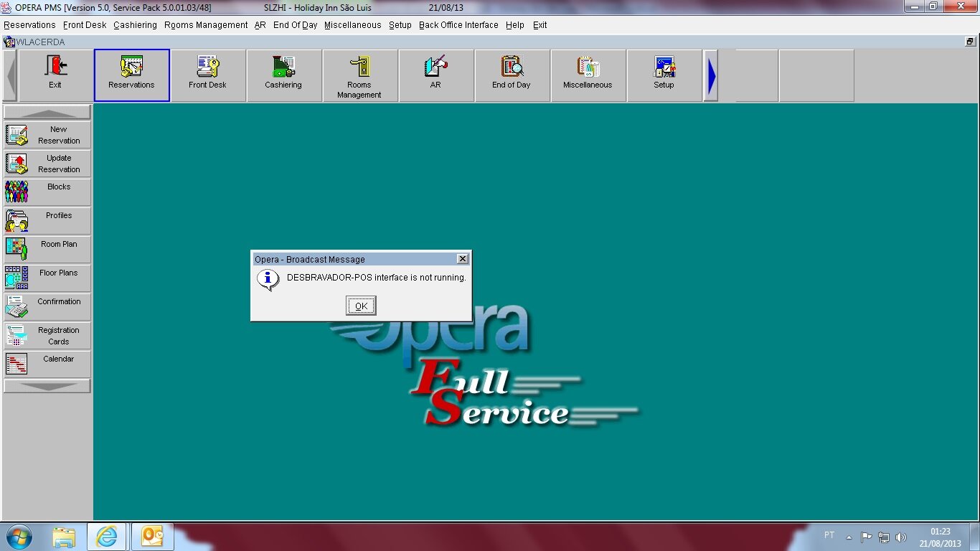Open Registration Cards from the sidebar
This screenshot has height=551, width=980.
pyautogui.click(x=47, y=336)
